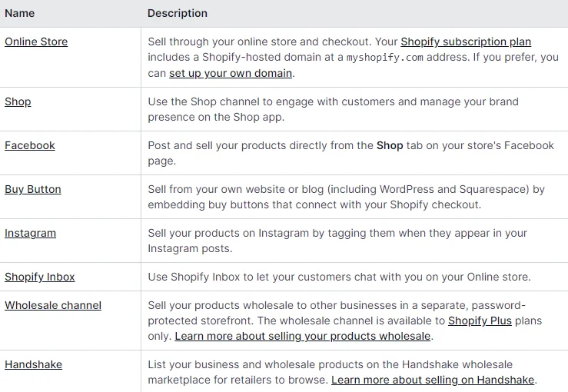This screenshot has width=568, height=392.
Task: Open the Shopify Plus link
Action: click(x=480, y=321)
